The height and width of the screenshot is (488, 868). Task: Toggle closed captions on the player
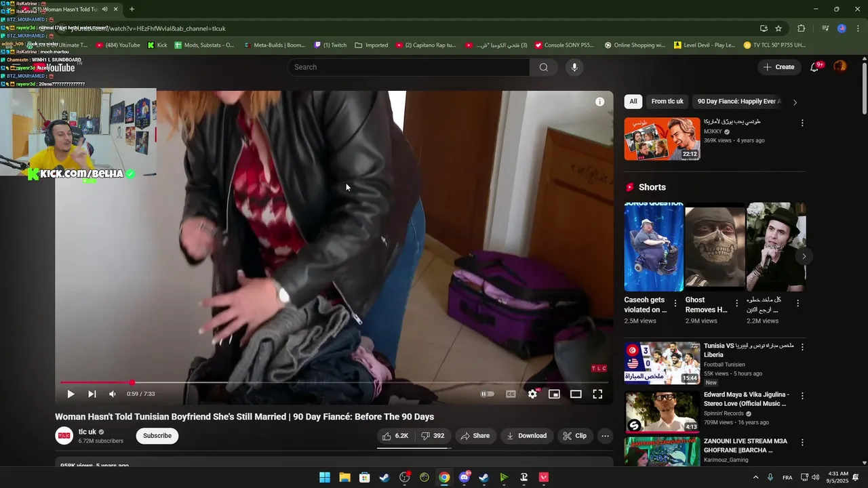click(511, 394)
